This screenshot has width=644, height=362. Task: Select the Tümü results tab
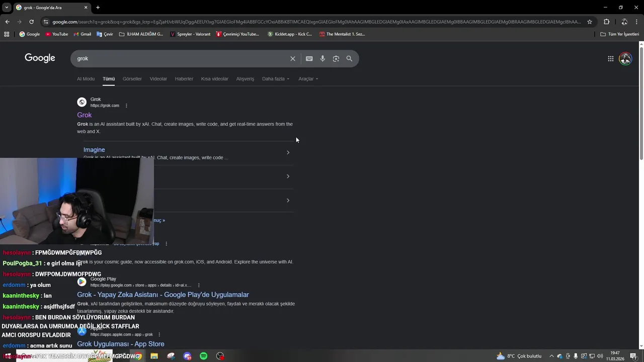coord(109,79)
